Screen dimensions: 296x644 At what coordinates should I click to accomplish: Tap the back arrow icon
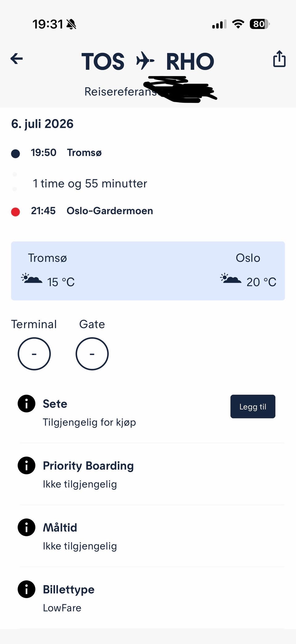click(17, 58)
